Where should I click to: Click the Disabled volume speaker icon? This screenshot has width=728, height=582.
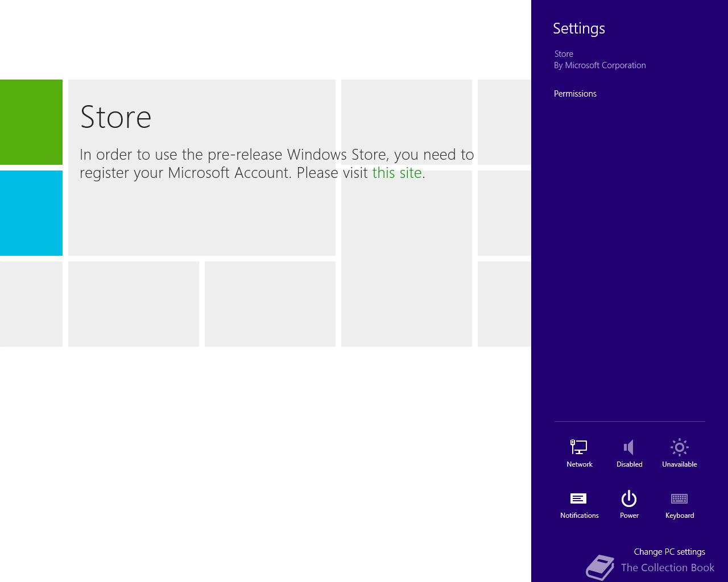coord(629,447)
